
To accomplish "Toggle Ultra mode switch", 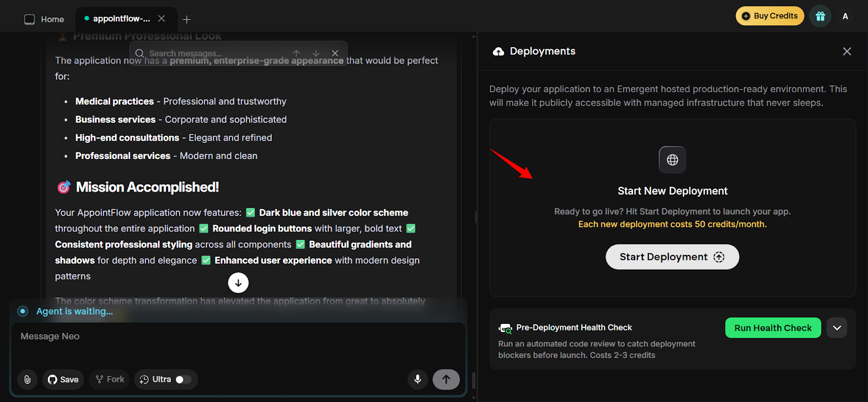I will point(183,379).
